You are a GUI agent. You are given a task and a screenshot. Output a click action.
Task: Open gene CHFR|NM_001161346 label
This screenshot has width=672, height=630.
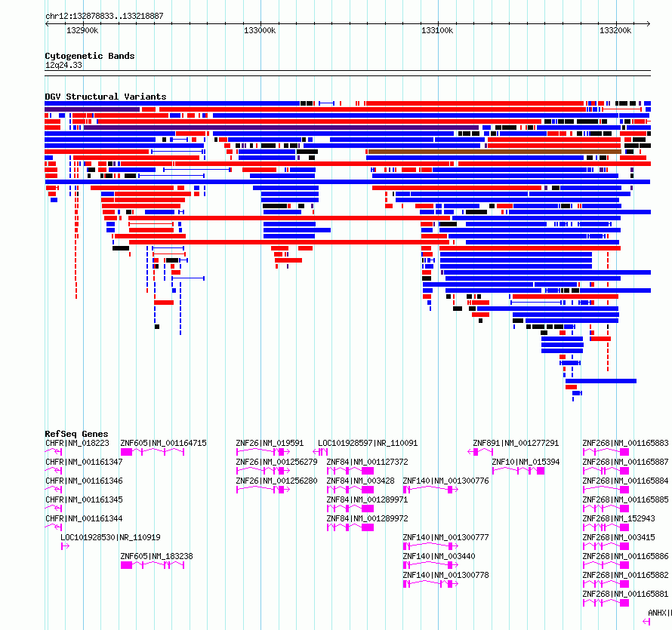pyautogui.click(x=84, y=481)
